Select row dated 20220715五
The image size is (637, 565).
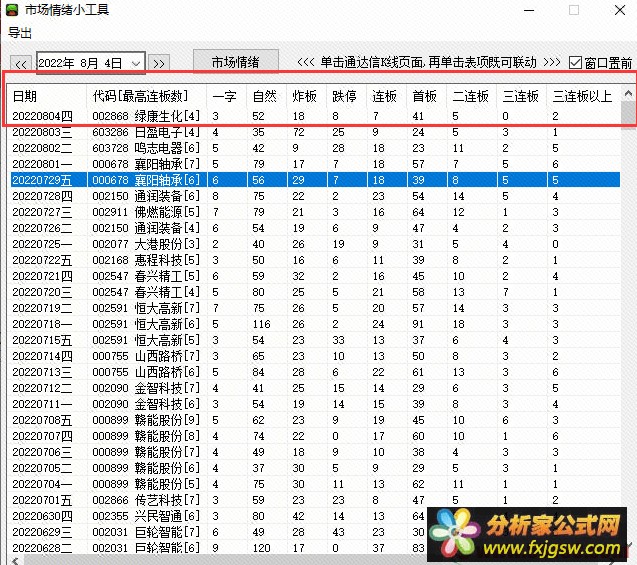(313, 340)
